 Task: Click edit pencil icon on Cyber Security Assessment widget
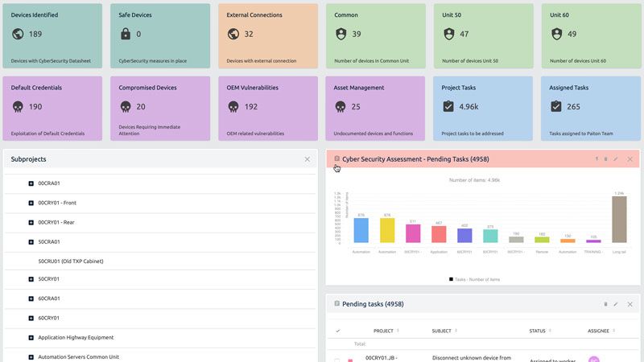pyautogui.click(x=615, y=159)
